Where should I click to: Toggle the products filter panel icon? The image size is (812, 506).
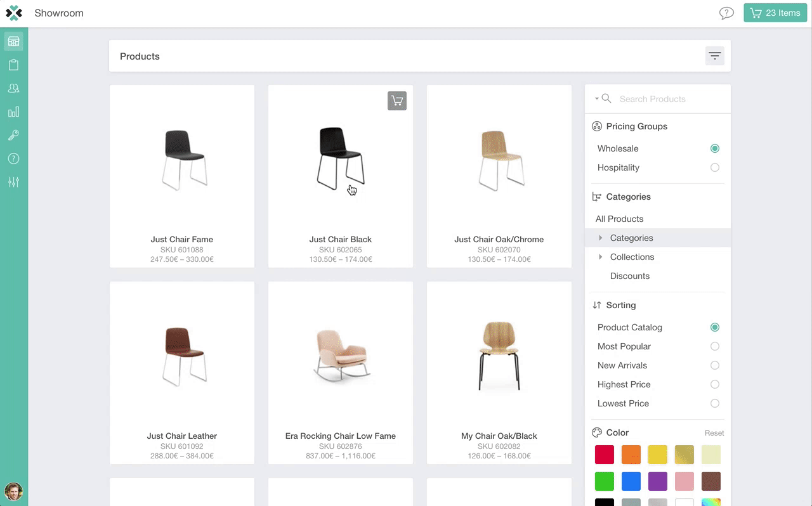click(x=715, y=56)
